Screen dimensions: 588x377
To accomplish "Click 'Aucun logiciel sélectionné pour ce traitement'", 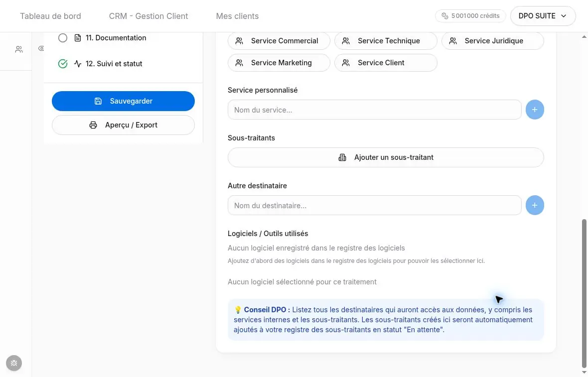I will point(302,282).
